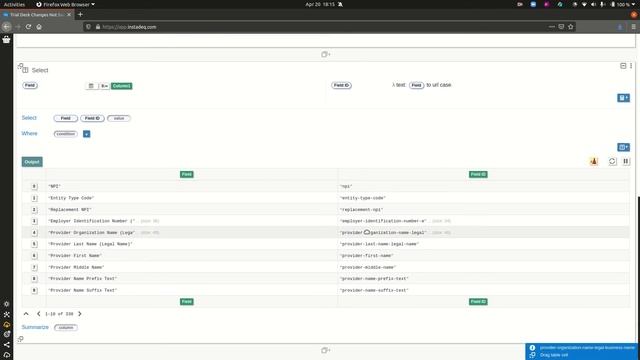The width and height of the screenshot is (640, 360).
Task: Select the Trial Deck browser tab
Action: [x=37, y=15]
